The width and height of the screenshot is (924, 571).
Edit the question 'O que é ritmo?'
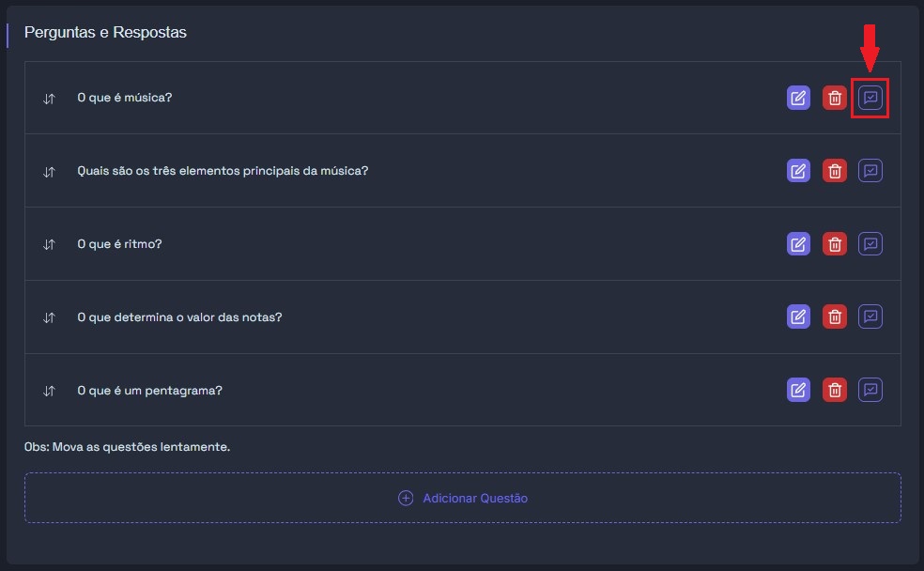coord(798,244)
